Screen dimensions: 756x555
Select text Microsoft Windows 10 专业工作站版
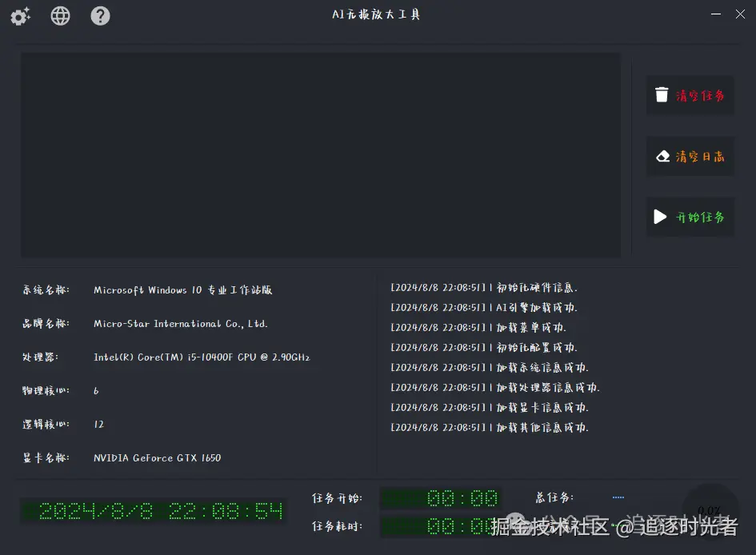tap(182, 290)
